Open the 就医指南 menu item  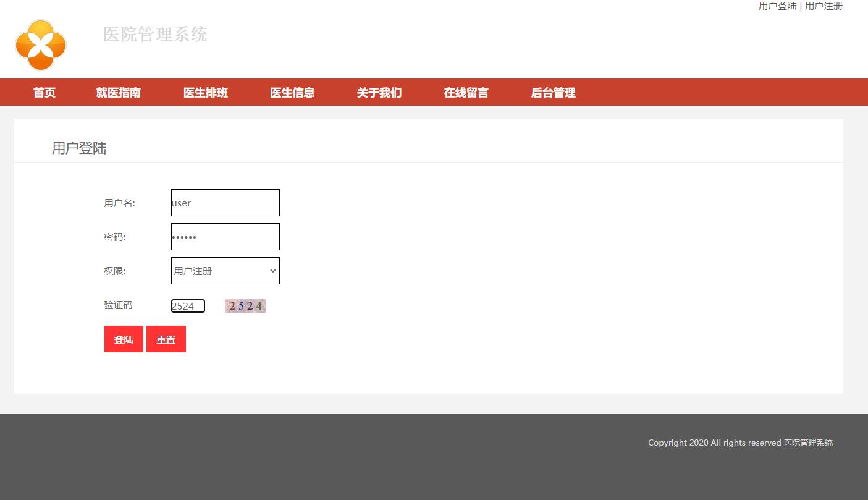[x=118, y=92]
